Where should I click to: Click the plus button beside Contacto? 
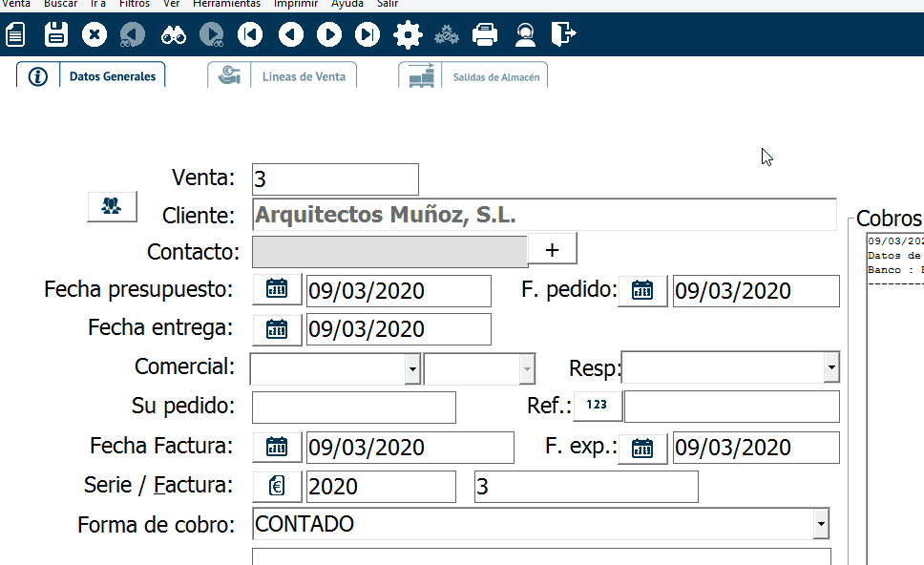pyautogui.click(x=553, y=250)
